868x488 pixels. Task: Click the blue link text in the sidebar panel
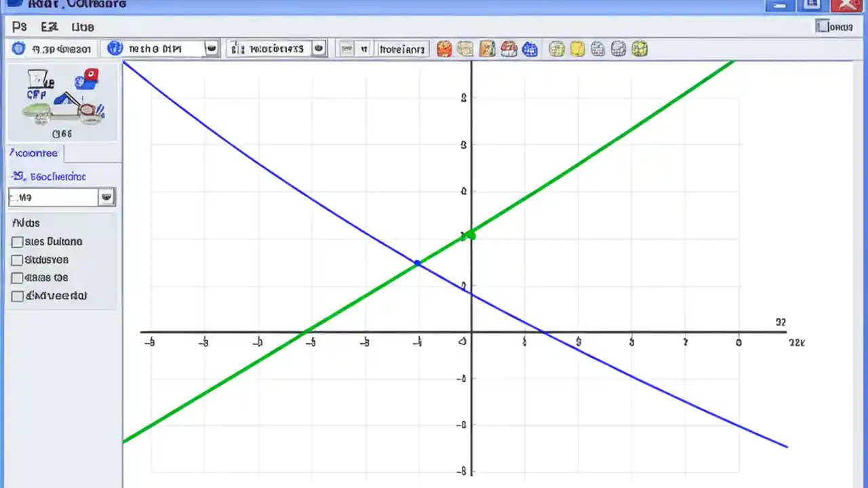coord(47,176)
